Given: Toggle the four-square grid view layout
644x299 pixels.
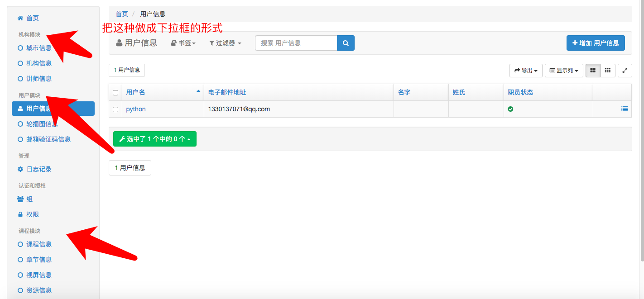Looking at the screenshot, I should pyautogui.click(x=593, y=70).
